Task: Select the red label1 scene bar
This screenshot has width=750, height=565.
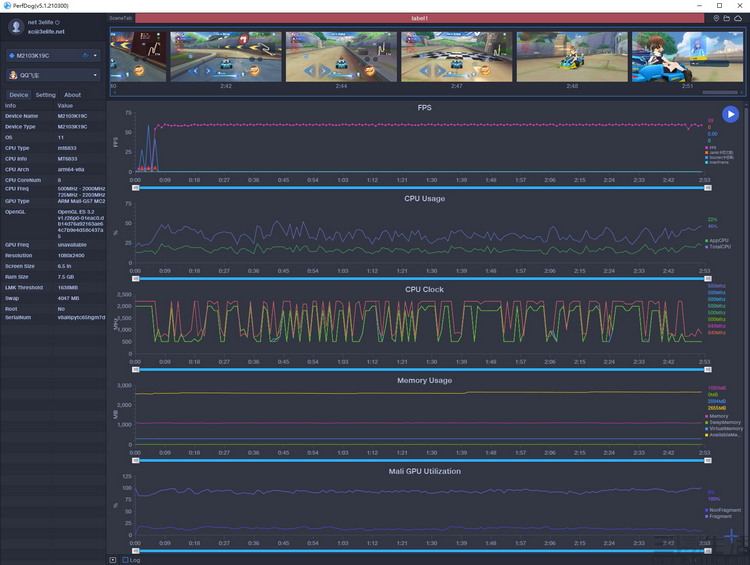Action: [x=419, y=18]
